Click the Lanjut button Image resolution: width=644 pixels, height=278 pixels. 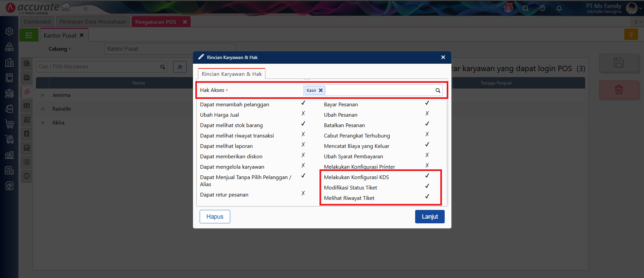click(x=430, y=217)
